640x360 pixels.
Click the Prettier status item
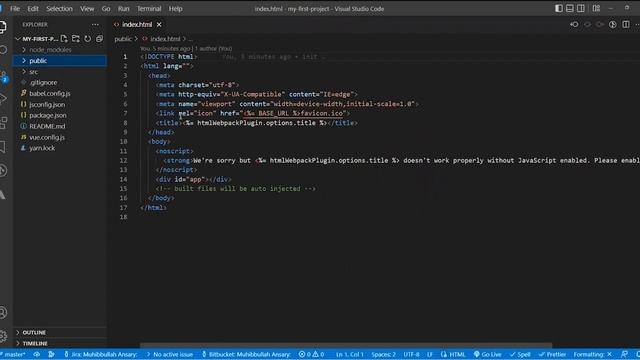(552, 354)
